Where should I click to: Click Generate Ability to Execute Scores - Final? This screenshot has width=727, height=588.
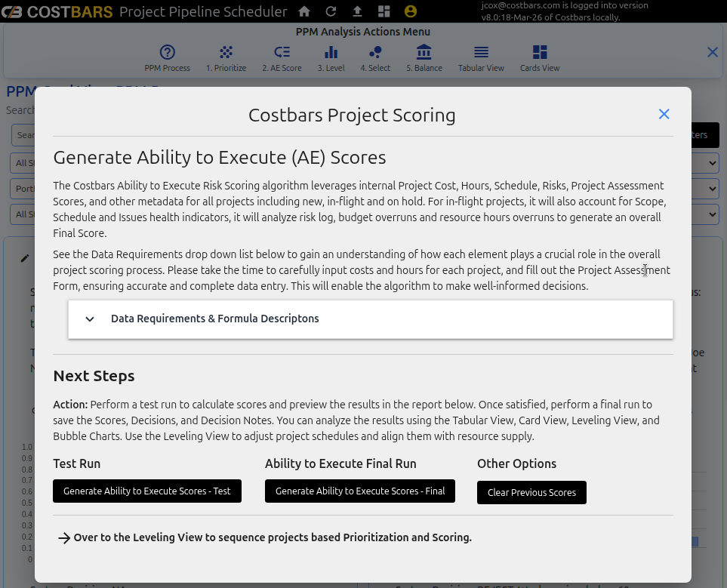pos(360,491)
